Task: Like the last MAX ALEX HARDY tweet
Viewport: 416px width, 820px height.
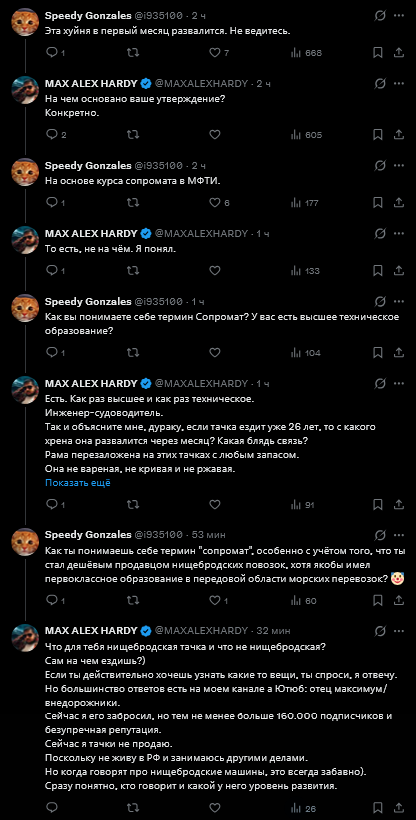Action: pos(215,808)
